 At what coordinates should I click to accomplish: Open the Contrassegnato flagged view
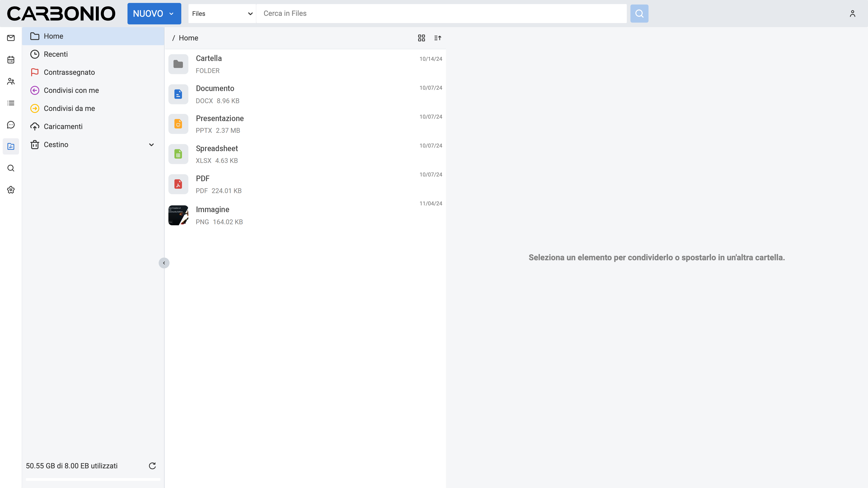pos(69,72)
